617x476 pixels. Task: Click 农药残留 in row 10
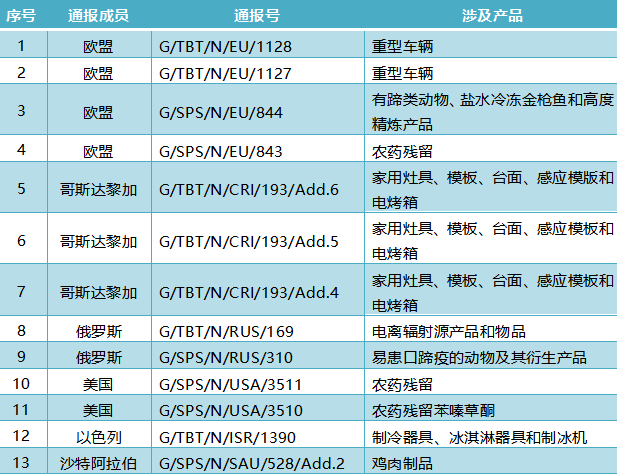[402, 384]
